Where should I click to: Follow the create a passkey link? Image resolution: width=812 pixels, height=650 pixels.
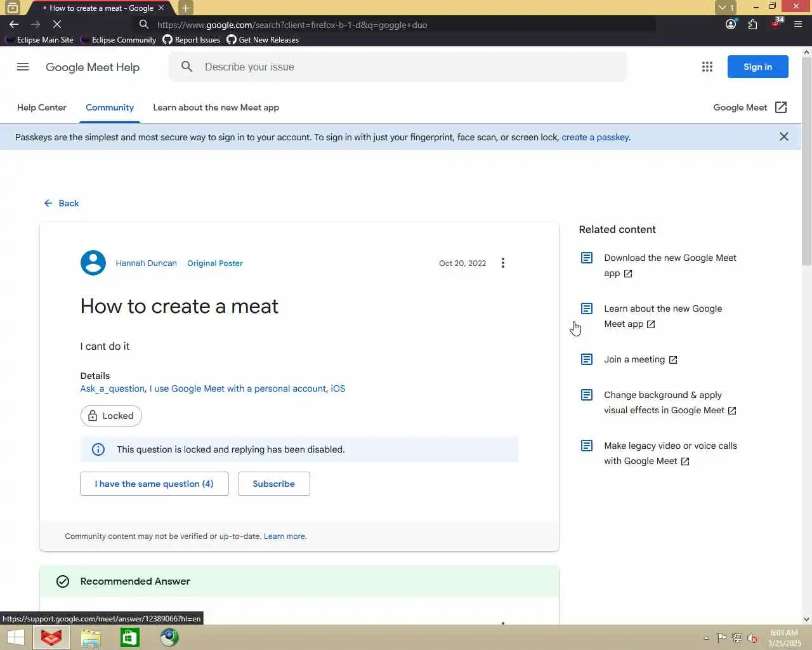[595, 137]
